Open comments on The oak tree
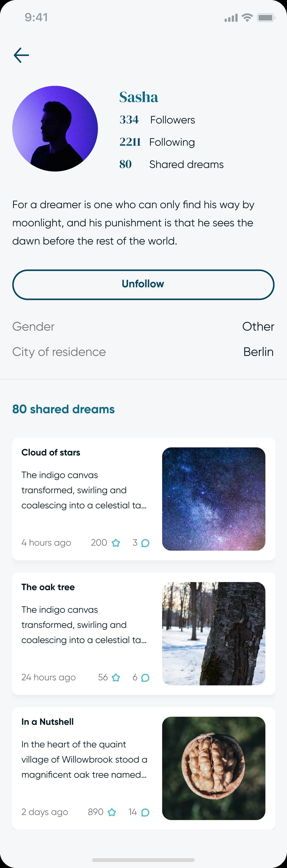The width and height of the screenshot is (287, 868). click(x=145, y=677)
